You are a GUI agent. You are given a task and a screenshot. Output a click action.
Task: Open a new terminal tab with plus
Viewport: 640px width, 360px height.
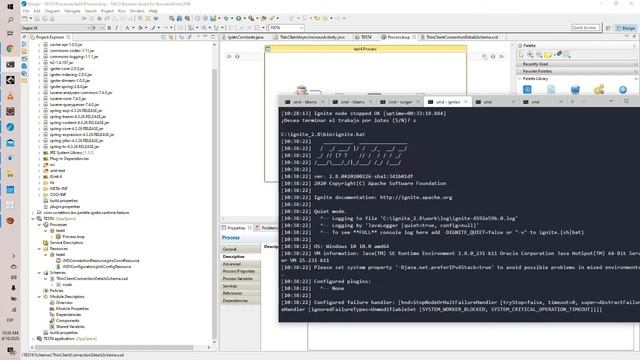572,102
